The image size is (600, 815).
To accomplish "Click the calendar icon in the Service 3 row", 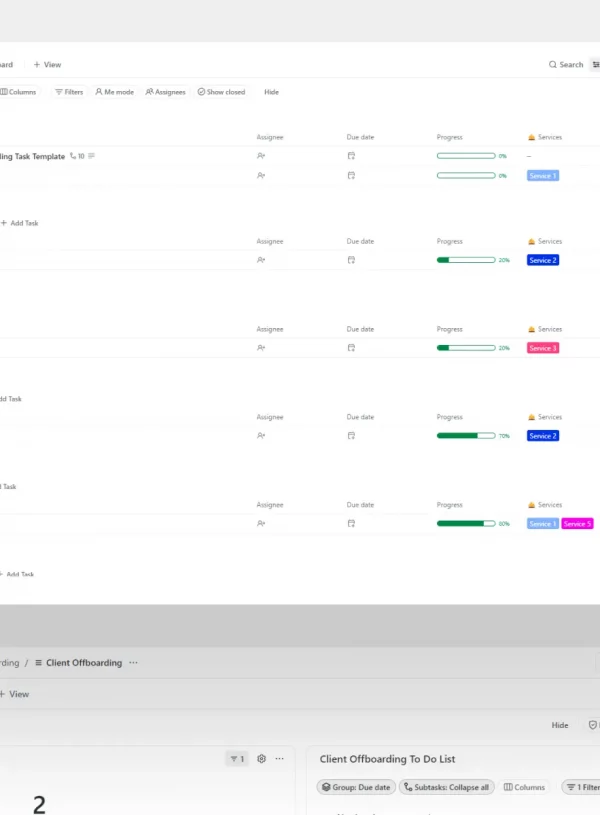I will [351, 348].
